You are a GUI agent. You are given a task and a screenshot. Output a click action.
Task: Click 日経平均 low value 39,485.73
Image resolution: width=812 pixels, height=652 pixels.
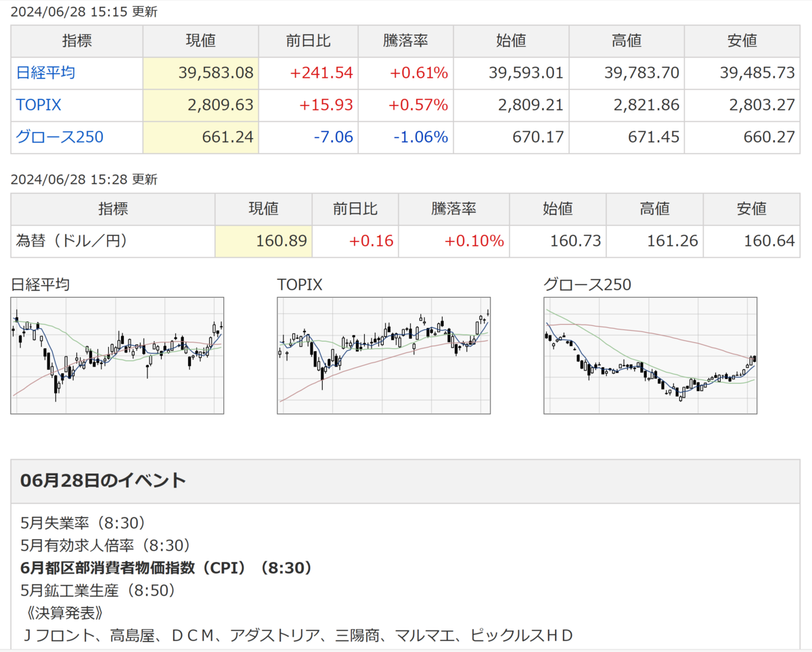pos(757,73)
